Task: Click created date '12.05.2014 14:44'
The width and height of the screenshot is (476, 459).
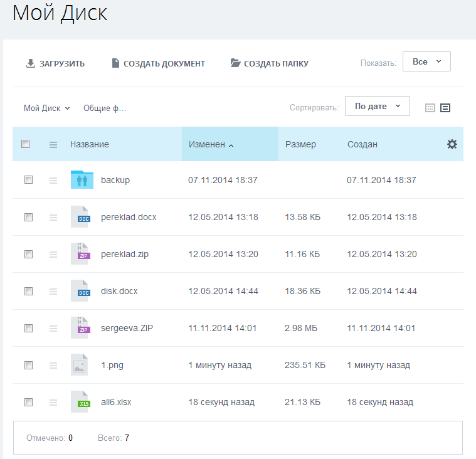Action: tap(382, 291)
